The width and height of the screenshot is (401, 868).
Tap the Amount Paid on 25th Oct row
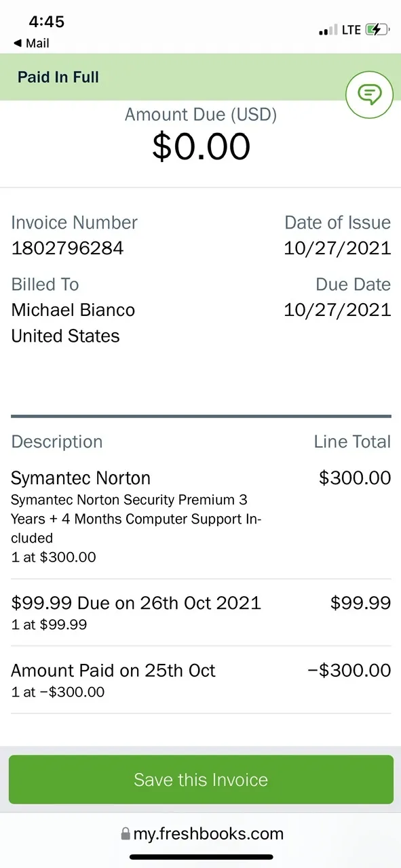coord(201,680)
